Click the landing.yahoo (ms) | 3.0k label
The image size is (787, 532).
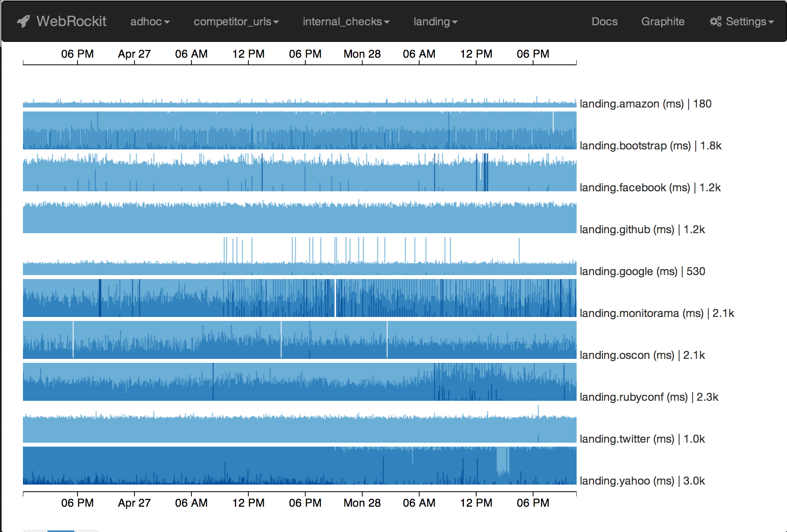point(642,481)
